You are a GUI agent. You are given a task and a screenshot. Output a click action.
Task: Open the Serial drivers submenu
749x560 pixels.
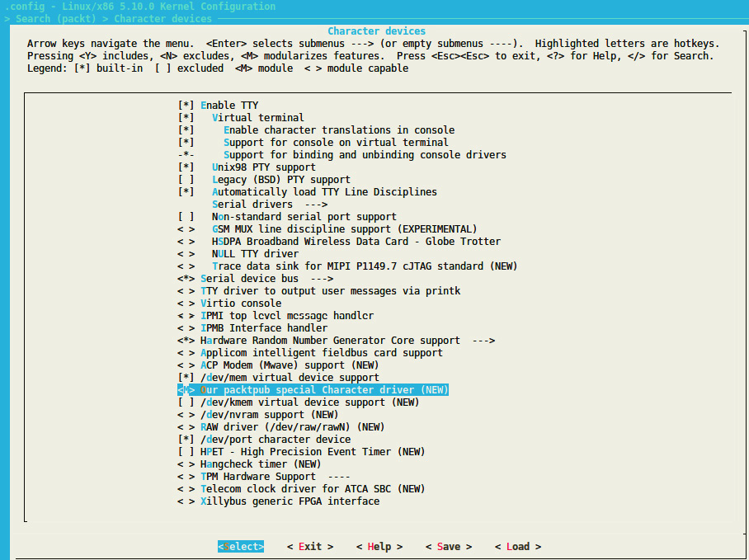269,205
